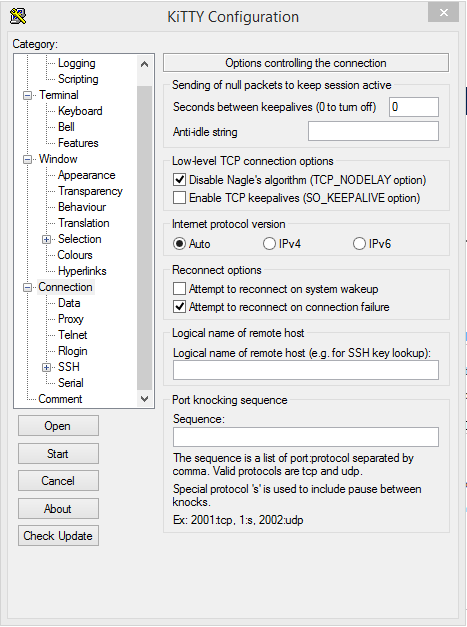
Task: Enable TCP keepalives checkbox
Action: 179,198
